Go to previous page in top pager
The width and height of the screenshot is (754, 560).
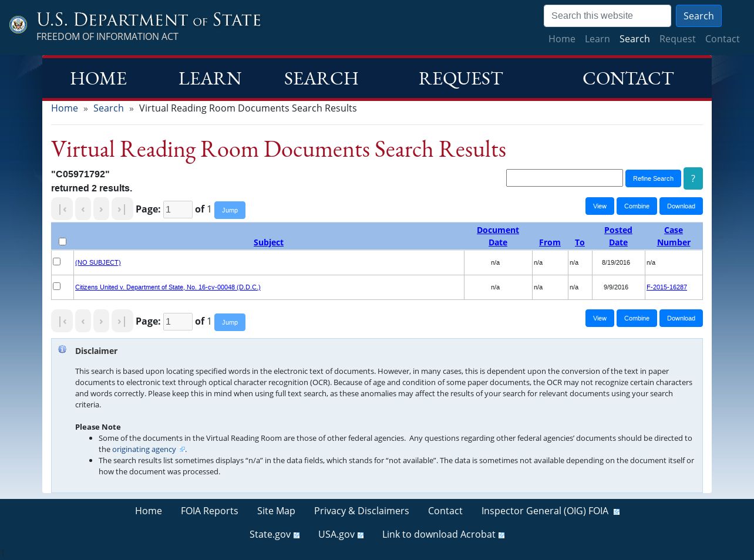(x=83, y=209)
